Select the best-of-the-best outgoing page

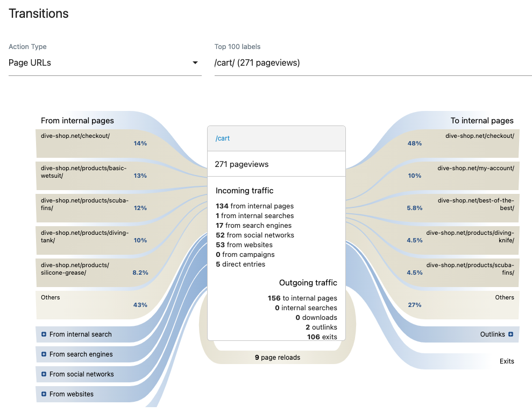[464, 208]
